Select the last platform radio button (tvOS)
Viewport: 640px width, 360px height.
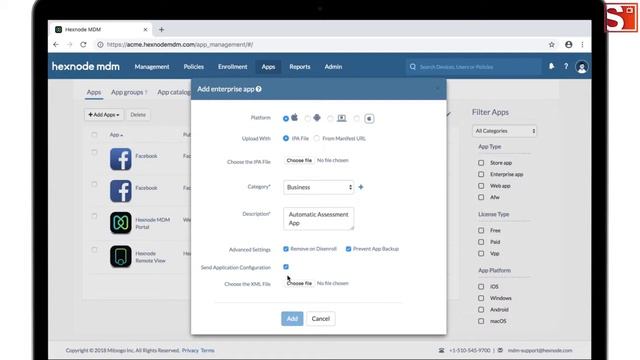coord(357,118)
